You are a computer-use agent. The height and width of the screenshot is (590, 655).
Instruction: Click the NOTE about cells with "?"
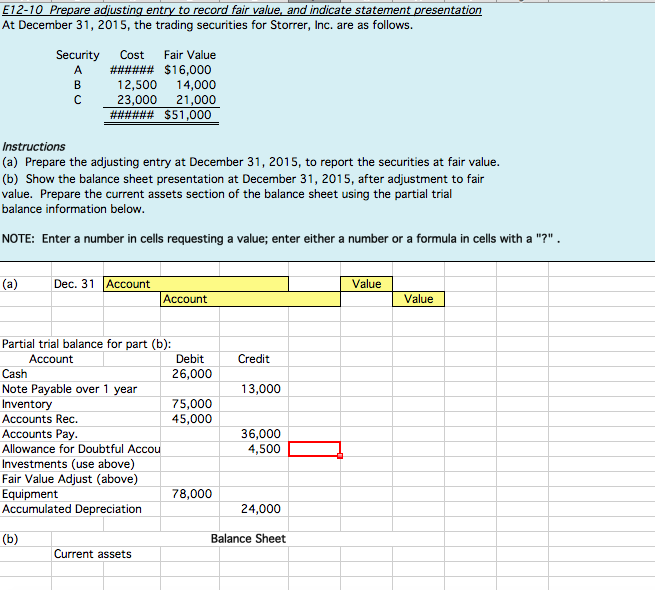click(x=281, y=239)
